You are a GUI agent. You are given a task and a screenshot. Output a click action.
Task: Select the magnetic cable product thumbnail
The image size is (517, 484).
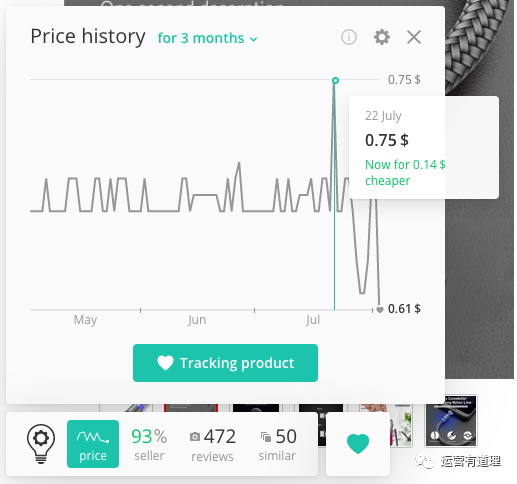451,421
